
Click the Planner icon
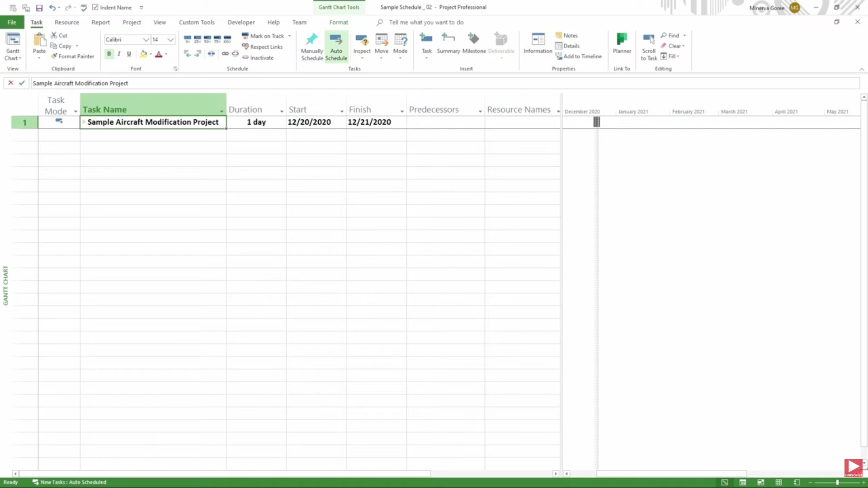click(622, 40)
